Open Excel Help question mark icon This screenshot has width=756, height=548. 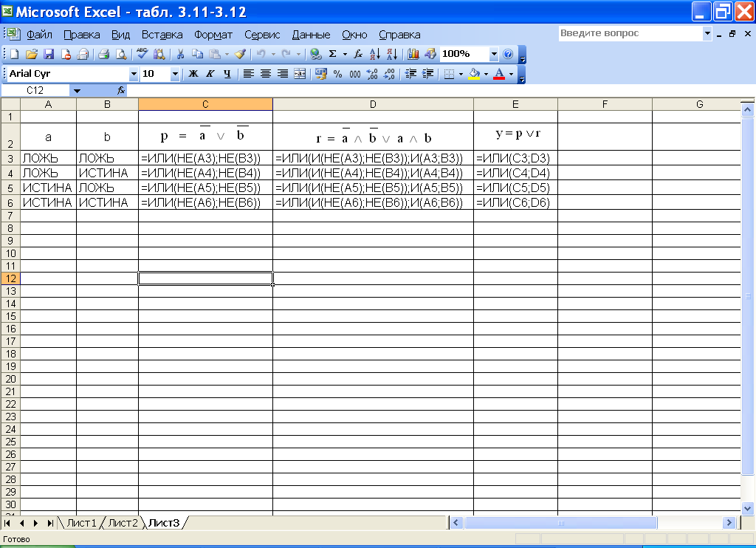coord(508,54)
